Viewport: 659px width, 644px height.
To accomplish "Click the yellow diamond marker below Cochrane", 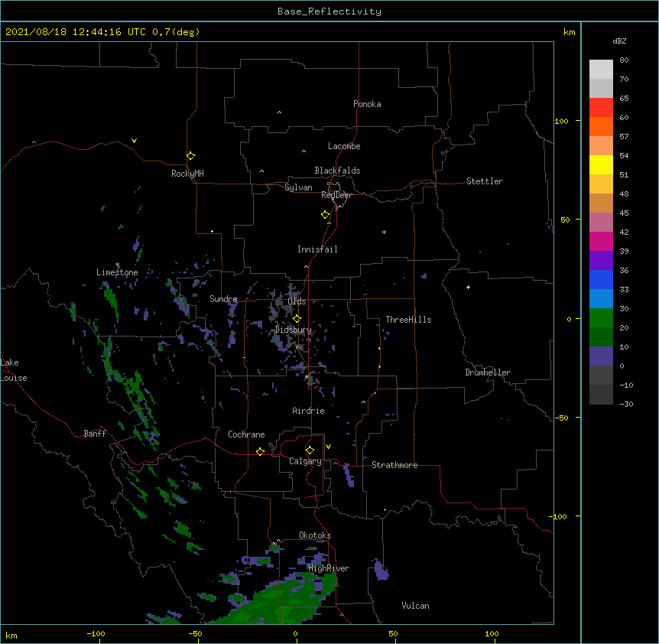I will pyautogui.click(x=260, y=451).
